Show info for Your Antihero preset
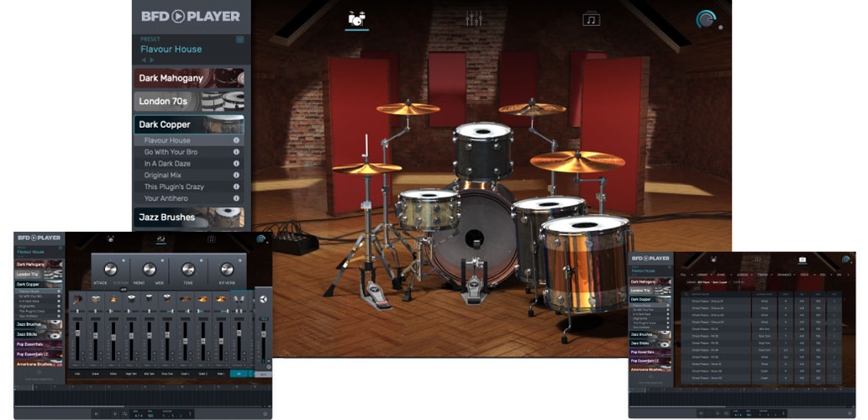Screen dimensions: 868x420 point(236,199)
